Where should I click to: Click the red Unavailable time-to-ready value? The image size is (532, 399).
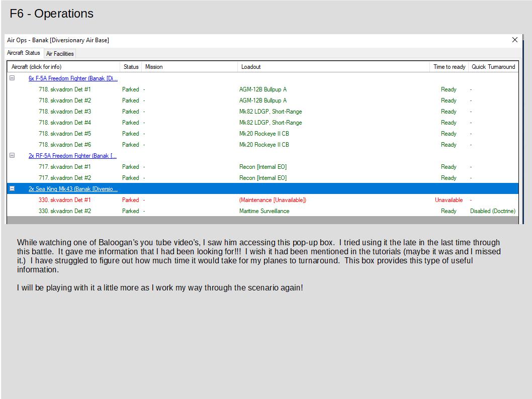point(449,200)
